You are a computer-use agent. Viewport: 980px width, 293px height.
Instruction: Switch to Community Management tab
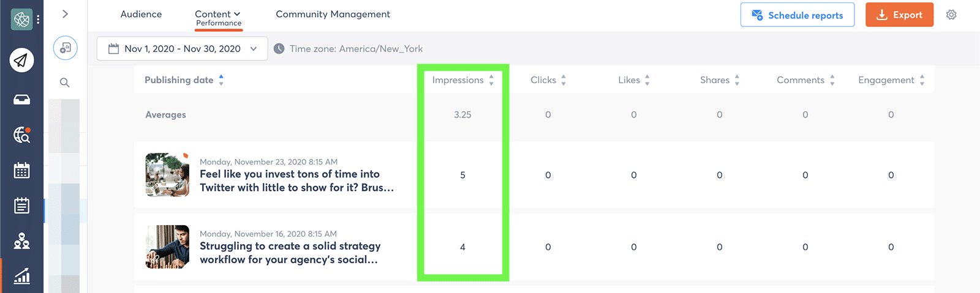pos(333,14)
